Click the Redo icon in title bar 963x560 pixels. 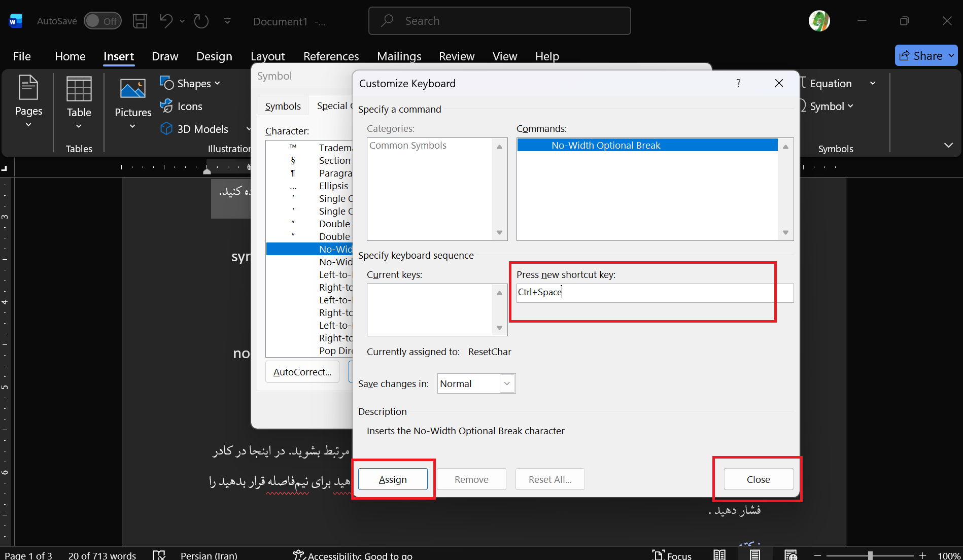201,21
